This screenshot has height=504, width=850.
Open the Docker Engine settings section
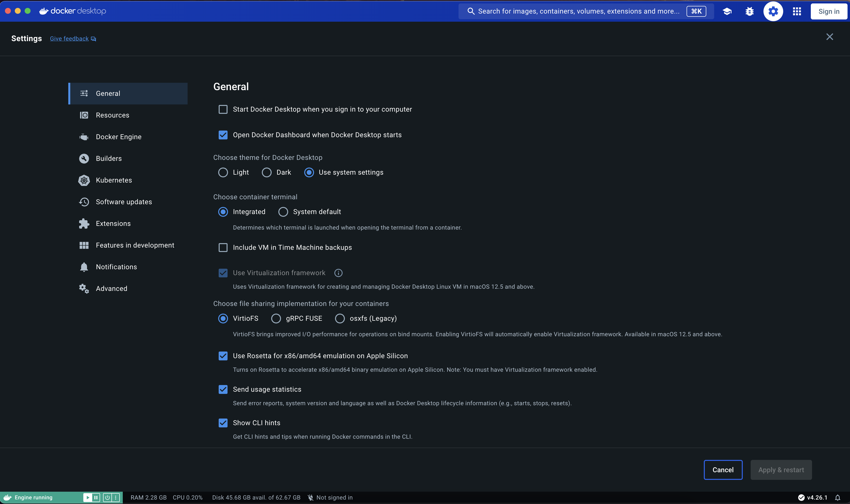pos(128,137)
